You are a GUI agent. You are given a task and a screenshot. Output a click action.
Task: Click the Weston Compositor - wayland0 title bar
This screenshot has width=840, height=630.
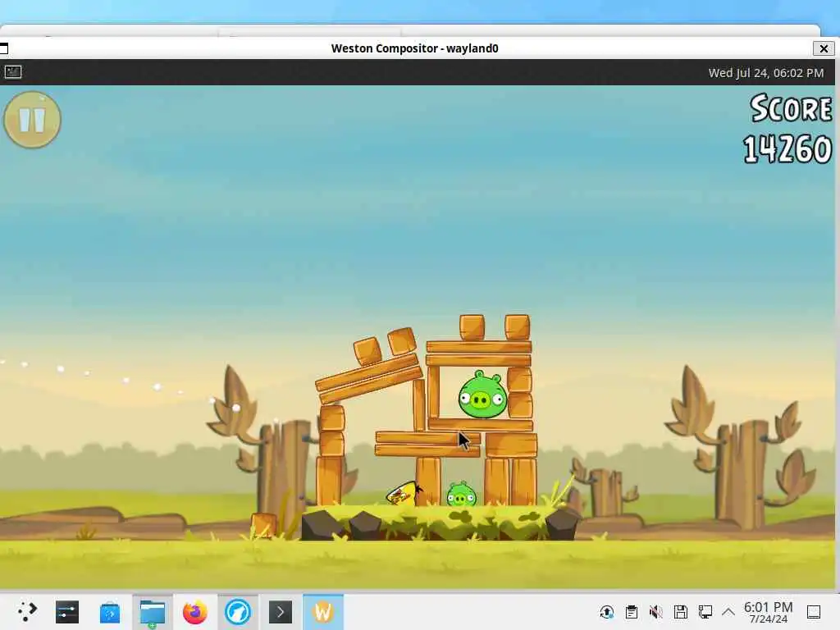pyautogui.click(x=414, y=48)
